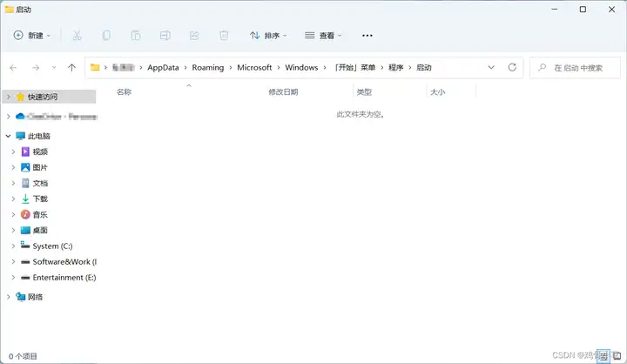Expand the System (C:) node
627x364 pixels.
[x=13, y=246]
